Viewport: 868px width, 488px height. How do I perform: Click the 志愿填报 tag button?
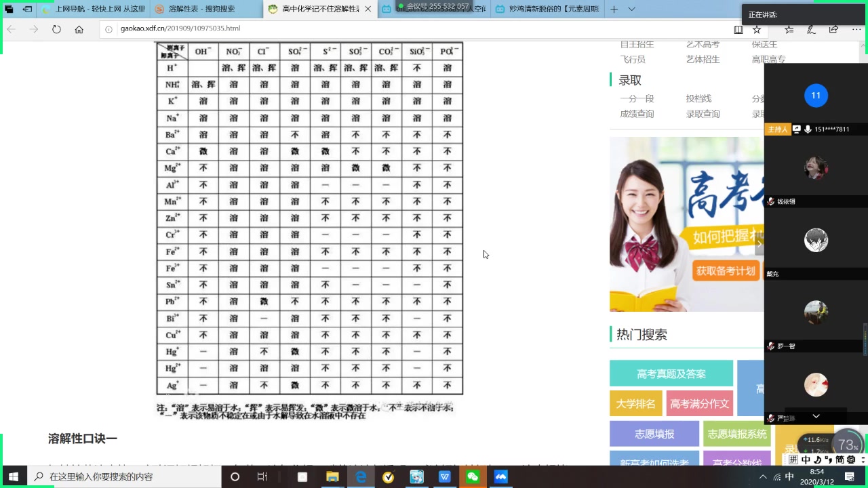[x=654, y=434]
